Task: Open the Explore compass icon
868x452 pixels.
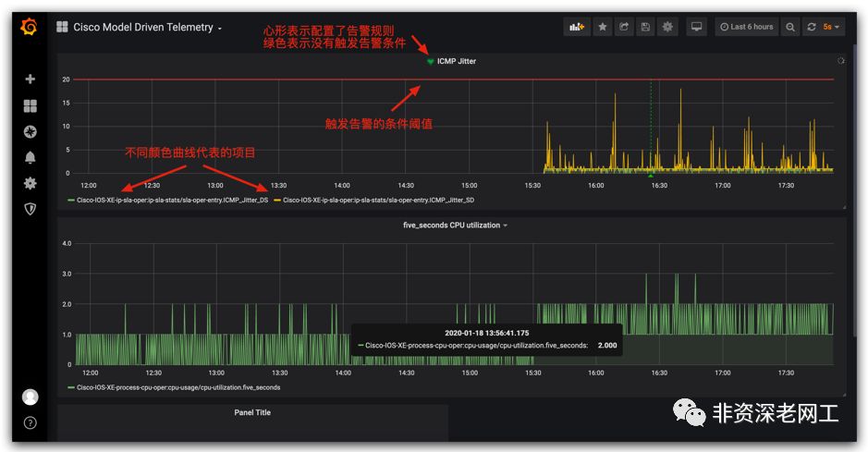Action: click(31, 131)
